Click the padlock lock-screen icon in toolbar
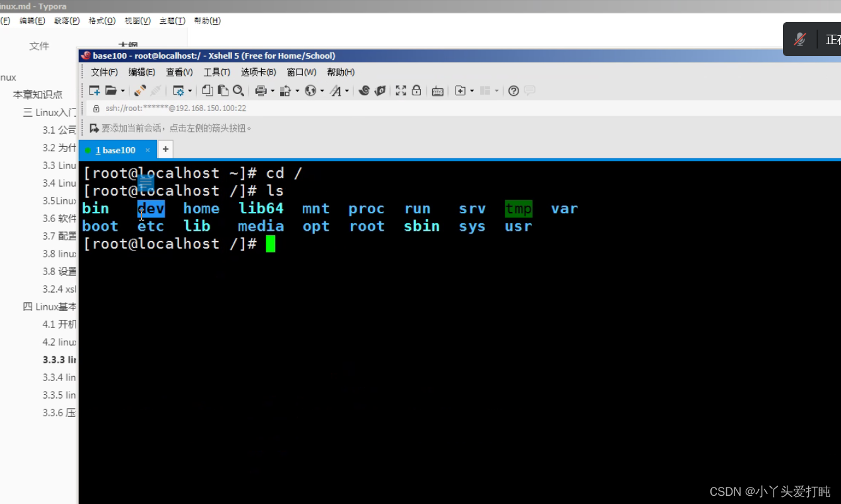 coord(416,91)
